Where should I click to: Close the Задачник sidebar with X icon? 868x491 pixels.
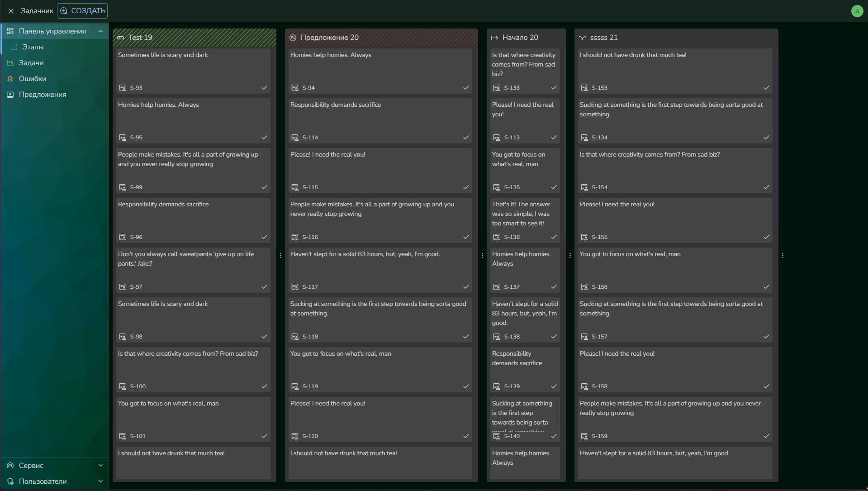pos(11,11)
